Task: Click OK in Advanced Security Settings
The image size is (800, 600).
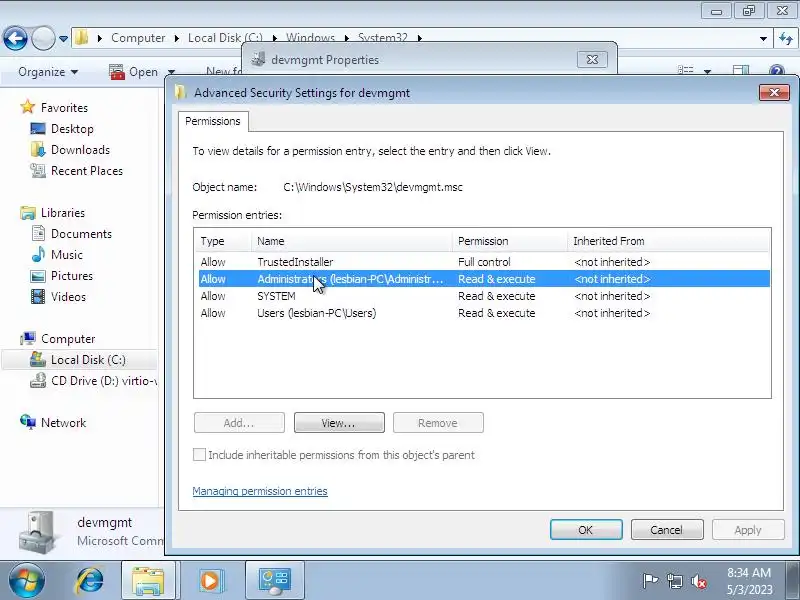Action: tap(586, 530)
